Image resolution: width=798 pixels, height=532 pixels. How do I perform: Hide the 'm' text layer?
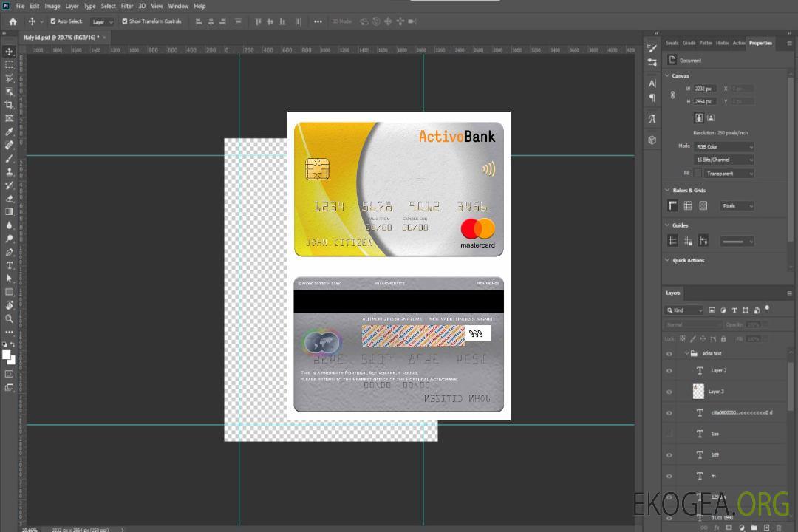(x=669, y=476)
